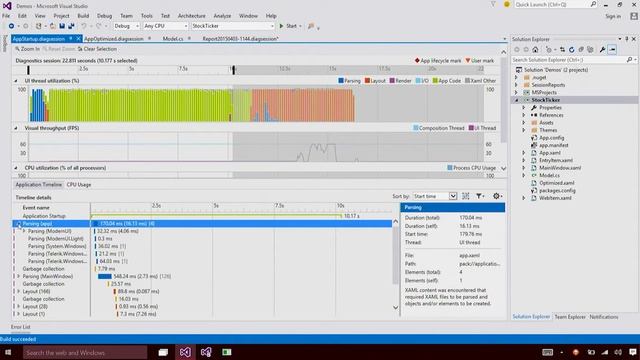
Task: Toggle Preview Selected Items in Solution Explorer
Action: [612, 49]
